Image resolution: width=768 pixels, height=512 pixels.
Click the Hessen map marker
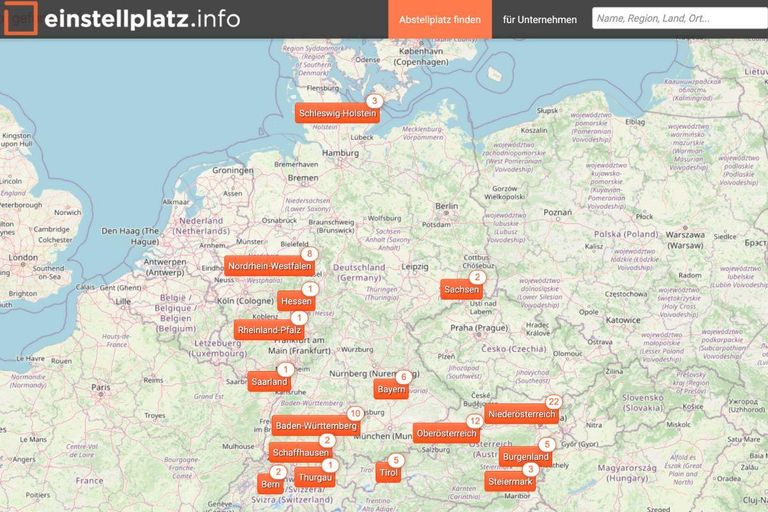click(x=296, y=301)
